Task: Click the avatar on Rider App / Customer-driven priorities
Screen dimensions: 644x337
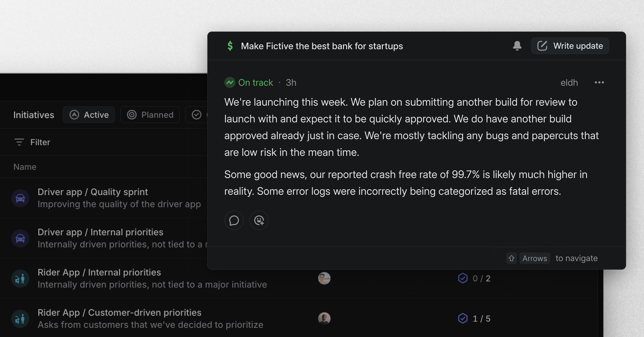Action: pyautogui.click(x=324, y=318)
